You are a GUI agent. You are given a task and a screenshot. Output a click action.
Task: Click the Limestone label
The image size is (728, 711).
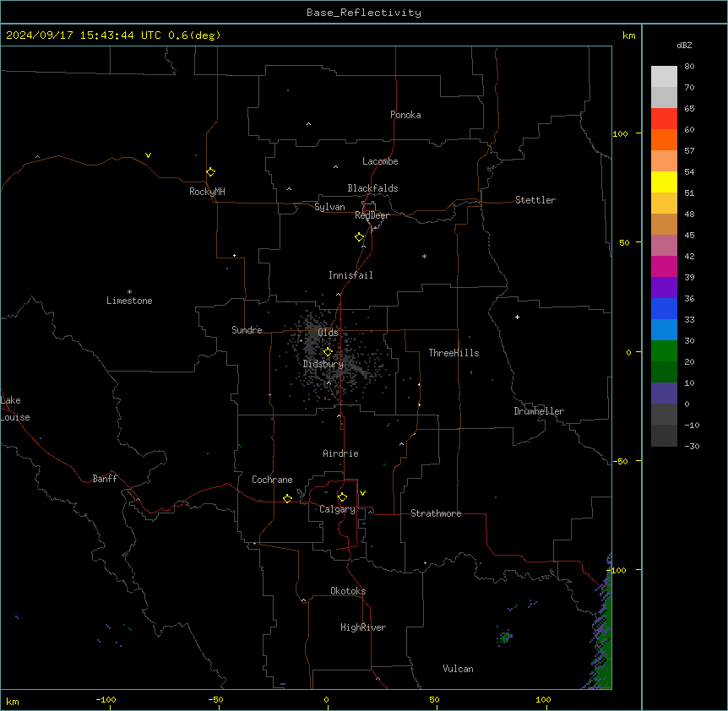[129, 301]
